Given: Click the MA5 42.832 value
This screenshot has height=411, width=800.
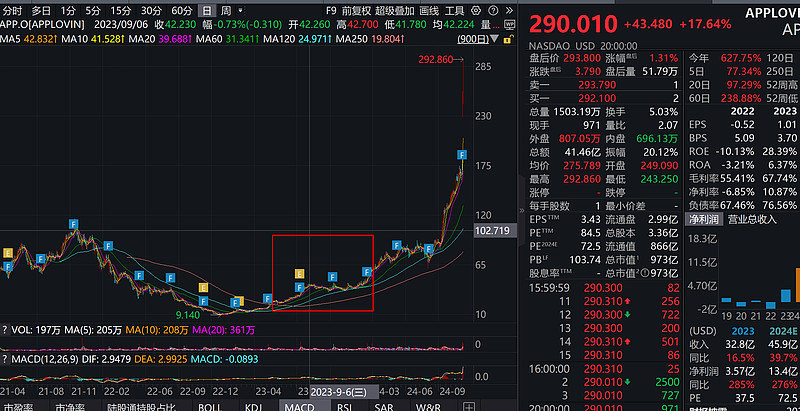Looking at the screenshot, I should click(x=38, y=39).
